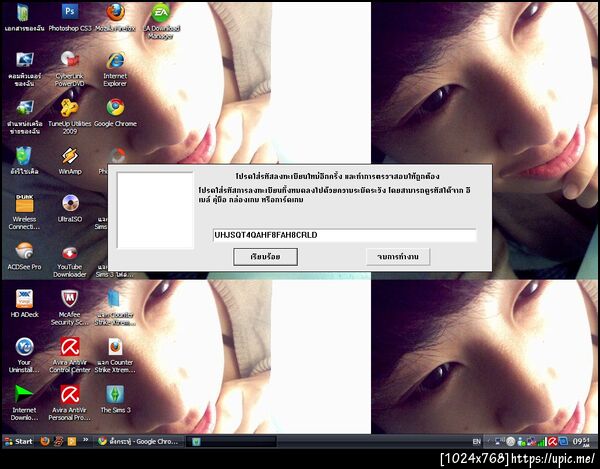
Task: Open the My Network Places desktop icon
Action: tap(24, 117)
